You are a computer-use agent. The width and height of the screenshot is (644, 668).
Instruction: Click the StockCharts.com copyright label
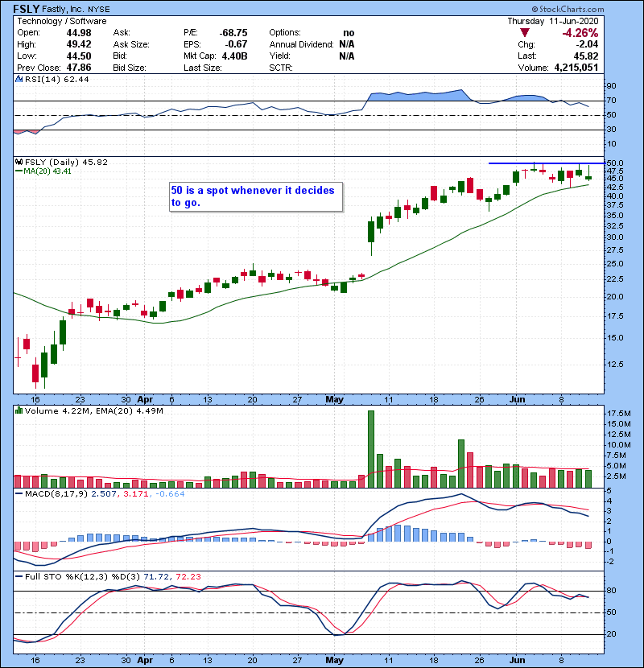click(568, 9)
